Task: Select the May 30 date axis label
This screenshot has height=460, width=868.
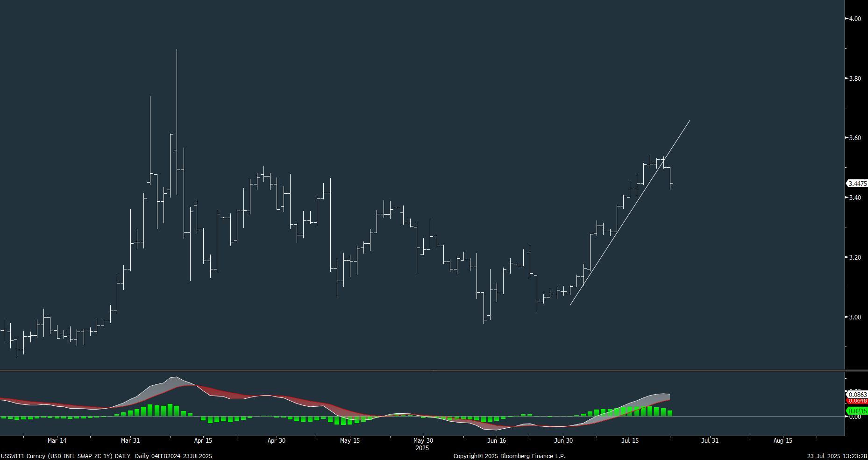Action: click(423, 440)
